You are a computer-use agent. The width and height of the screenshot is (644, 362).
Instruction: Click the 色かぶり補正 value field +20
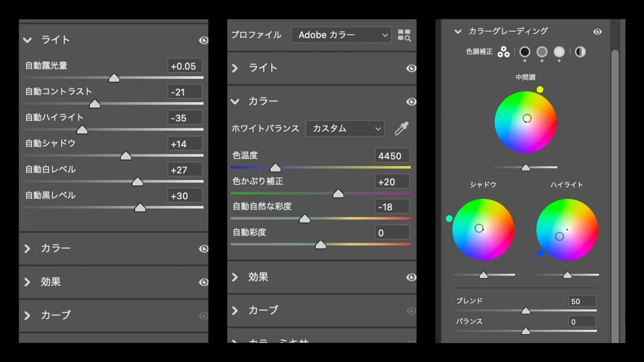coord(392,182)
